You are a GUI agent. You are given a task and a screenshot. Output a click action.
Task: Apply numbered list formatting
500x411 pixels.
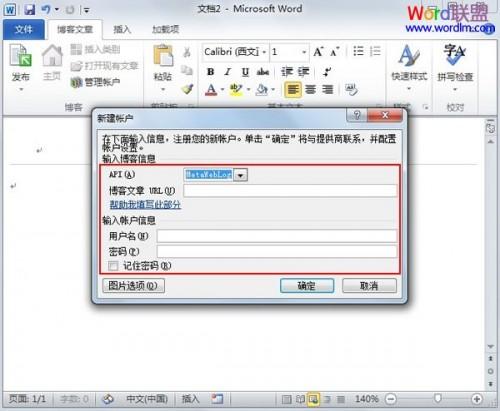click(x=375, y=51)
